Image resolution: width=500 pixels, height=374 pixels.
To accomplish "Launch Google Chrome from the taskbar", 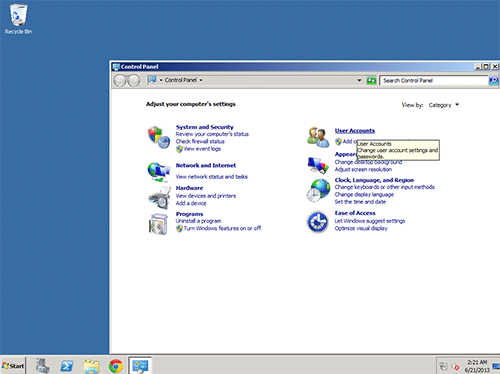I will coord(115,366).
